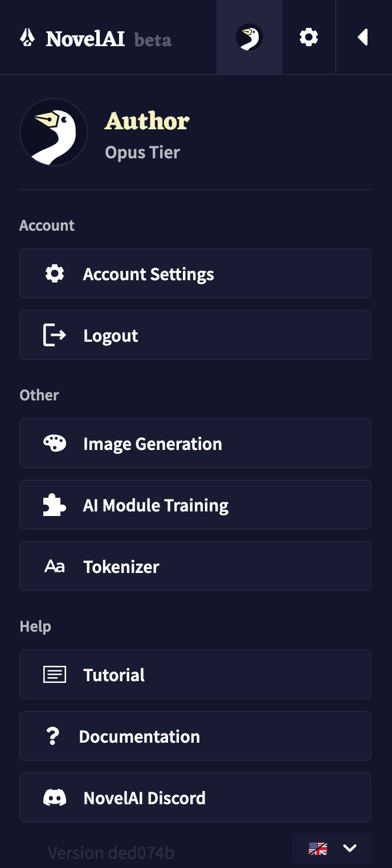This screenshot has width=392, height=868.
Task: Click the NovelAI pen nib logo icon
Action: [x=27, y=38]
